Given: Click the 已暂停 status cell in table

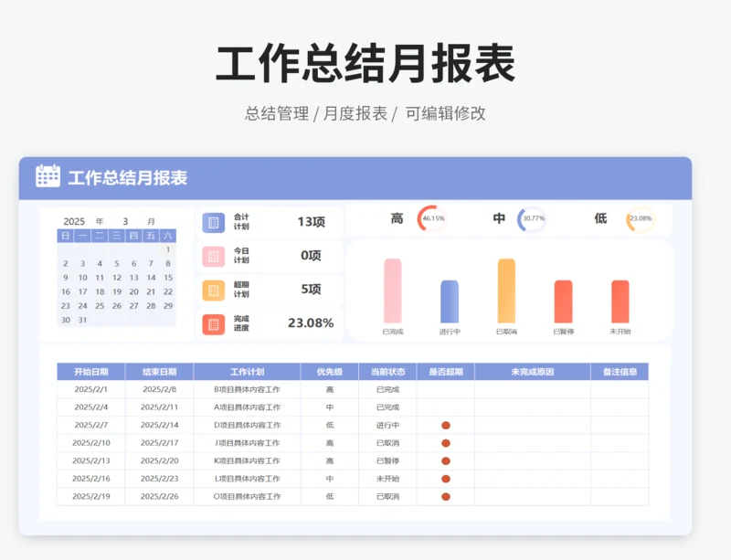Looking at the screenshot, I should point(387,460).
